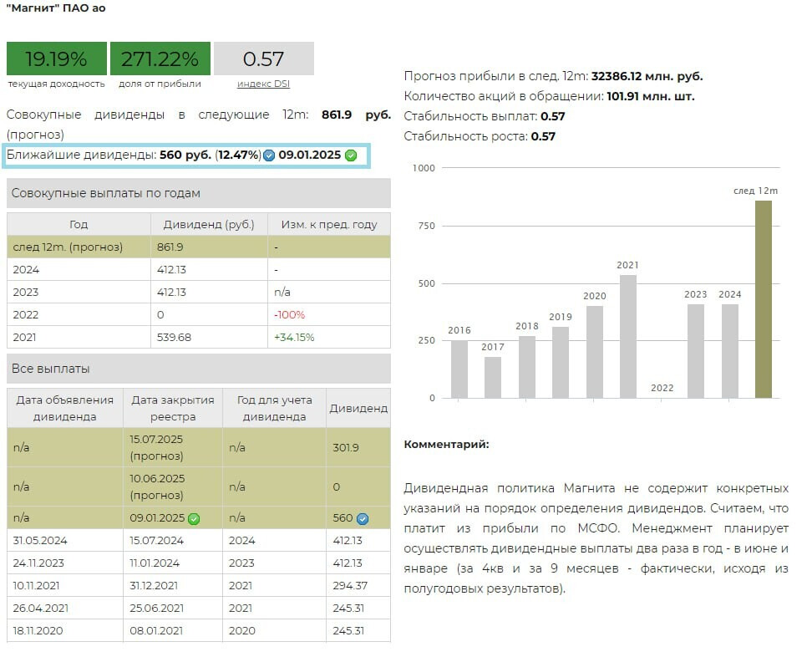Click the след 12m olive chart bar
Image resolution: width=812 pixels, height=652 pixels.
click(x=763, y=299)
